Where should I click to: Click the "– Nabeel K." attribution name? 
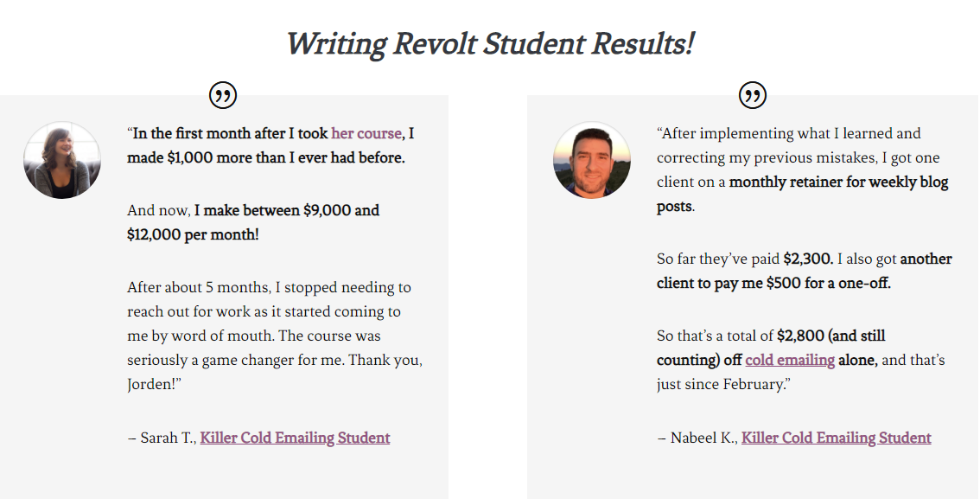click(x=697, y=438)
